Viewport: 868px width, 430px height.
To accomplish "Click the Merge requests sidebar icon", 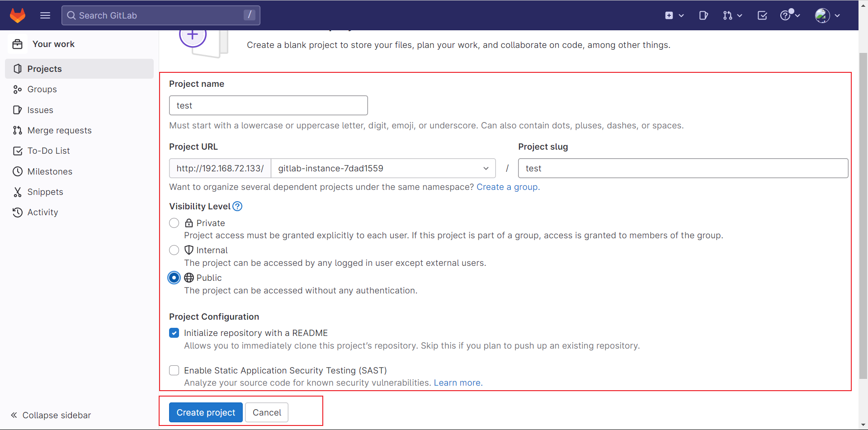I will tap(18, 130).
